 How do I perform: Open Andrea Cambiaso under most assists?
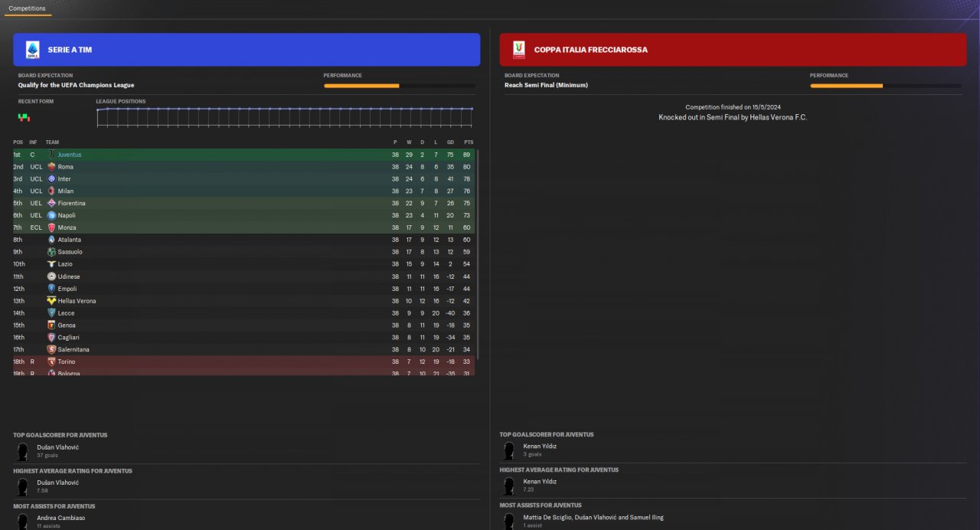click(x=61, y=518)
